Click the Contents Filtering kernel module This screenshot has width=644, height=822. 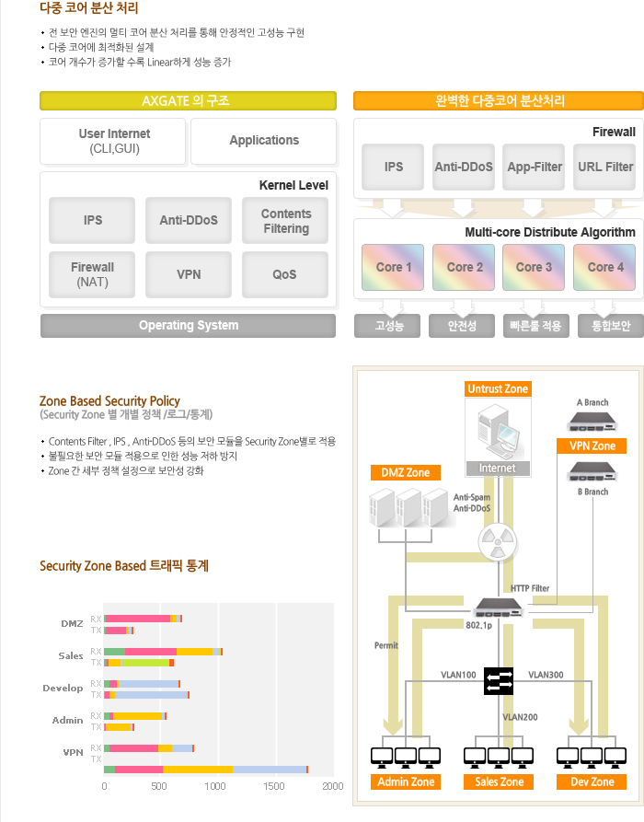pyautogui.click(x=285, y=221)
